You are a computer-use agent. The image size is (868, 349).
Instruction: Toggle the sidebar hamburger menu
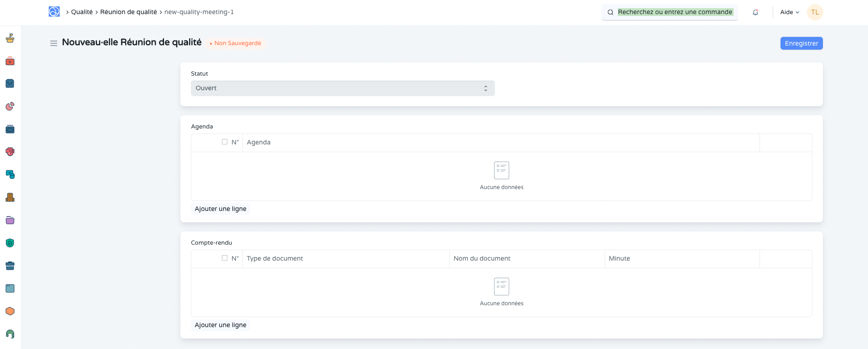click(x=54, y=43)
